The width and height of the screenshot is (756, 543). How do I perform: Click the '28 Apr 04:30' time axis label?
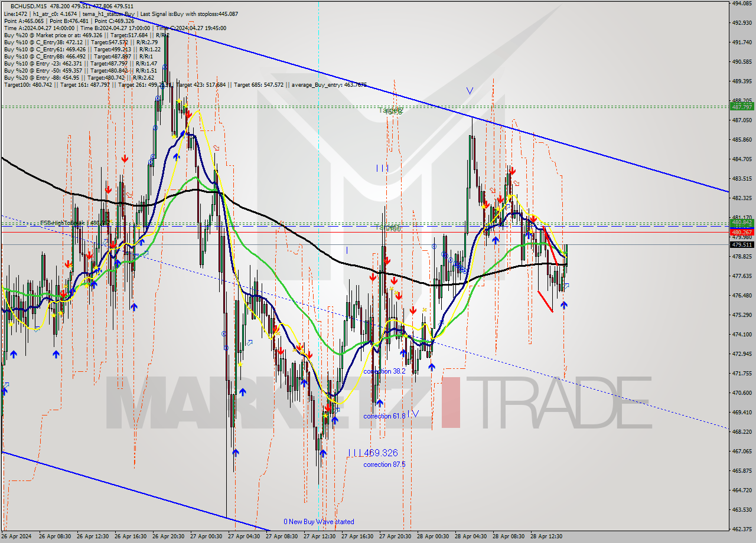[472, 537]
